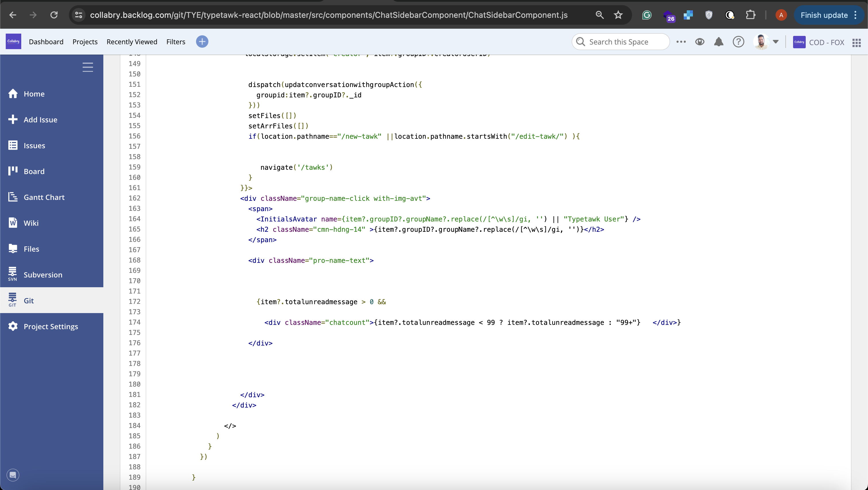Open site information icon in address bar
Image resolution: width=868 pixels, height=490 pixels.
click(79, 15)
